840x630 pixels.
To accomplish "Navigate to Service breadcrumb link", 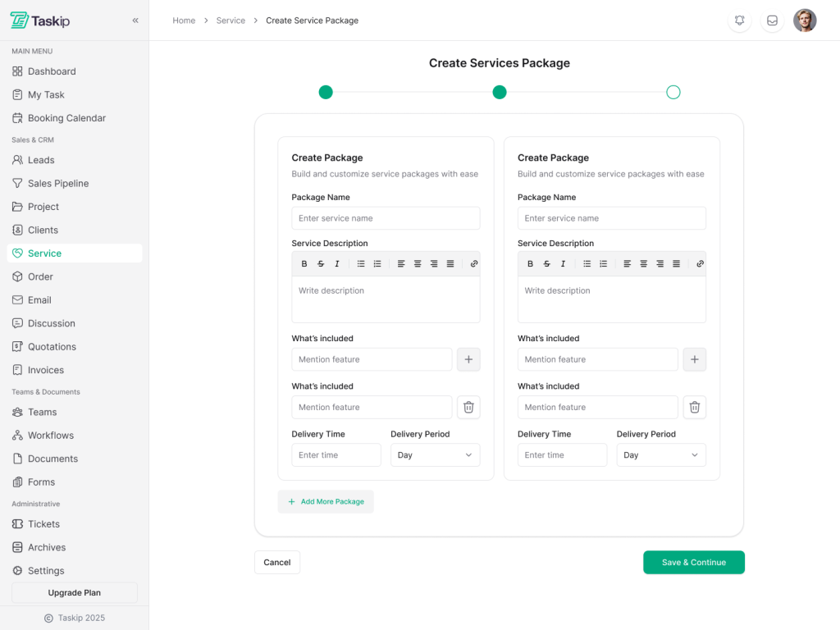I will click(x=231, y=21).
